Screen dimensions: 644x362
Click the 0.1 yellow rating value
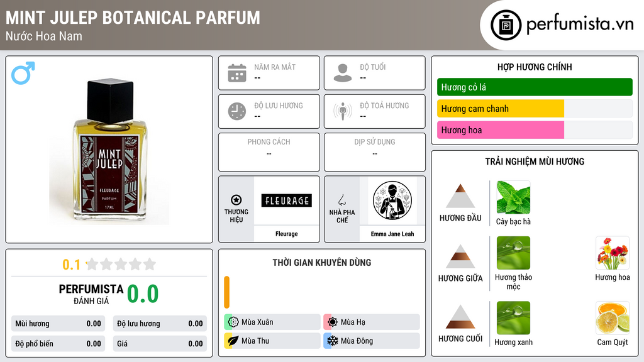pyautogui.click(x=72, y=265)
